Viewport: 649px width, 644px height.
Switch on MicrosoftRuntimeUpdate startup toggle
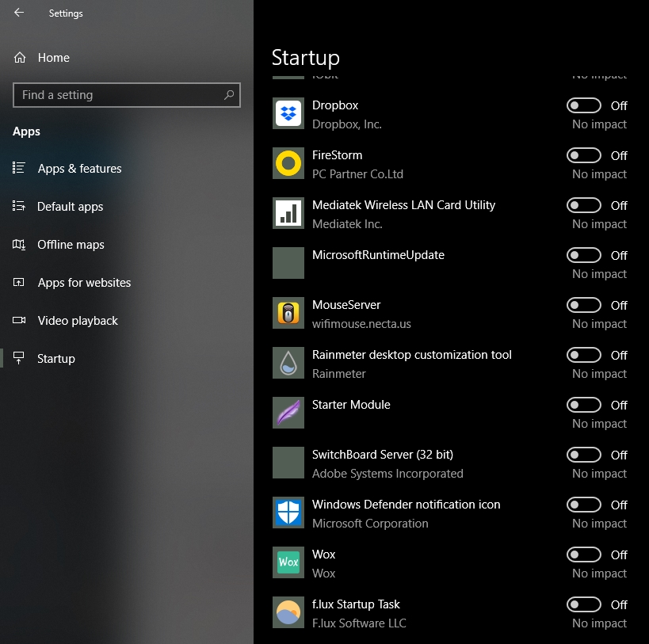click(583, 255)
